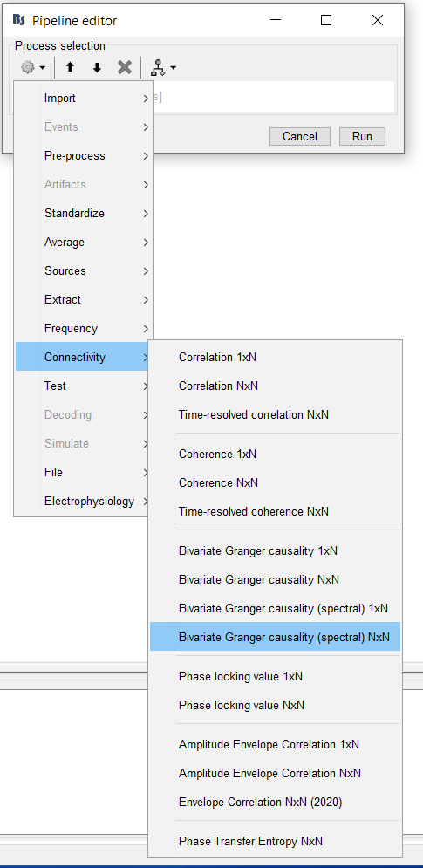Image resolution: width=423 pixels, height=868 pixels.
Task: Move process down with arrow icon
Action: [97, 67]
